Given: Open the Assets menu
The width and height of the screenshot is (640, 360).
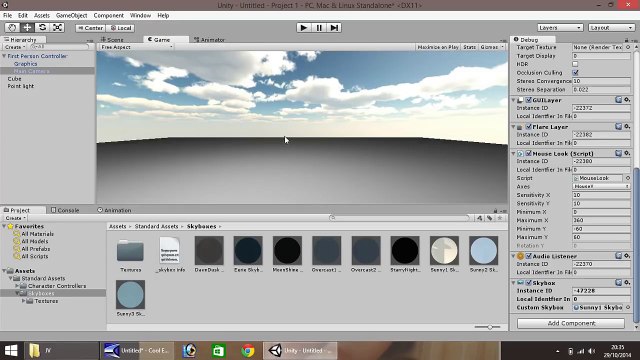Looking at the screenshot, I should 42,16.
